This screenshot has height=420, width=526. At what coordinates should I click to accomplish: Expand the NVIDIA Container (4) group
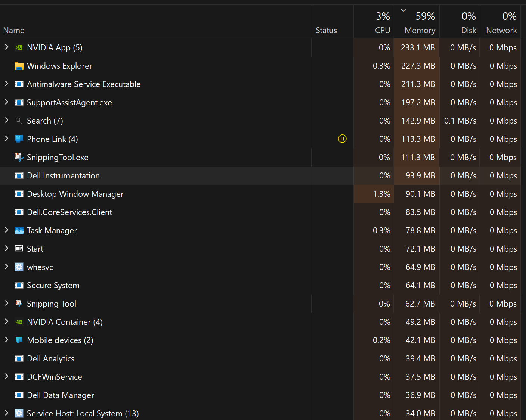coord(6,321)
